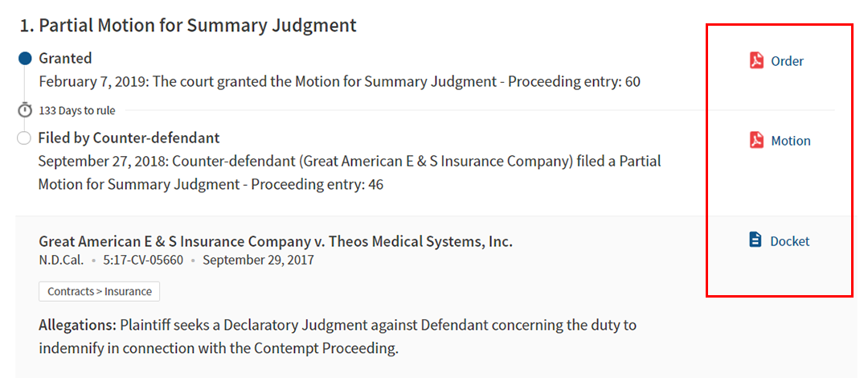Click the N.D.Cal. court label

(x=61, y=260)
